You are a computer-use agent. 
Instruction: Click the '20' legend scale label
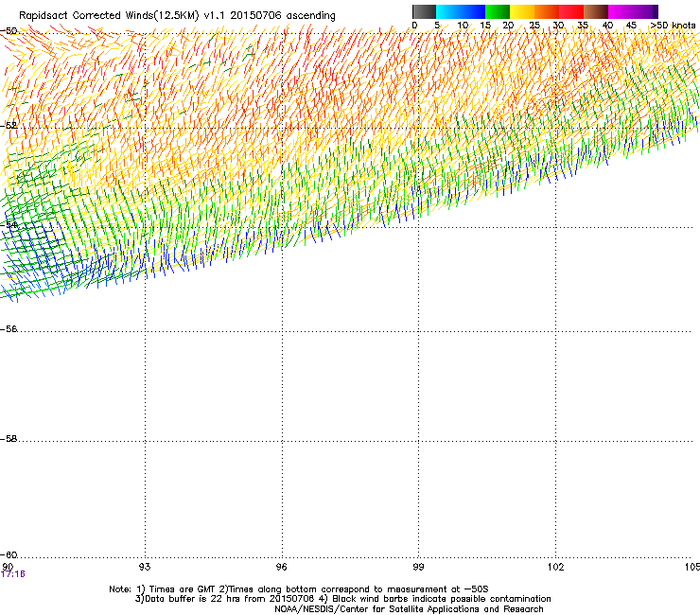point(508,25)
